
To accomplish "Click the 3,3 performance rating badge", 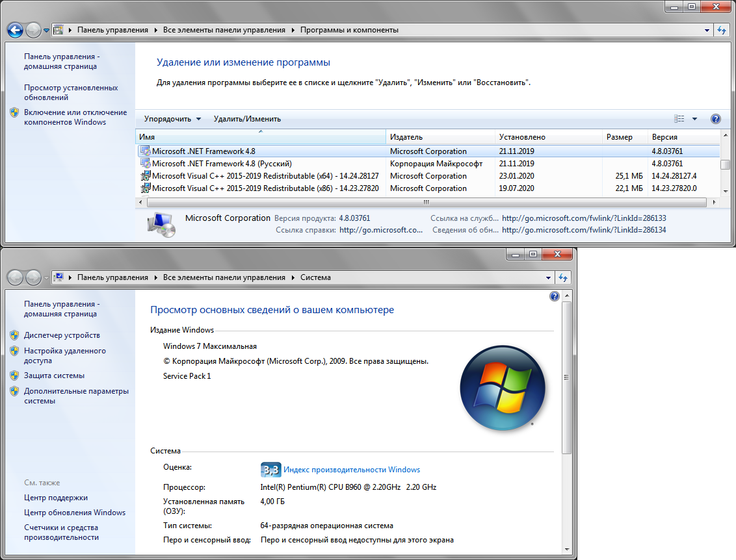I will [x=270, y=470].
